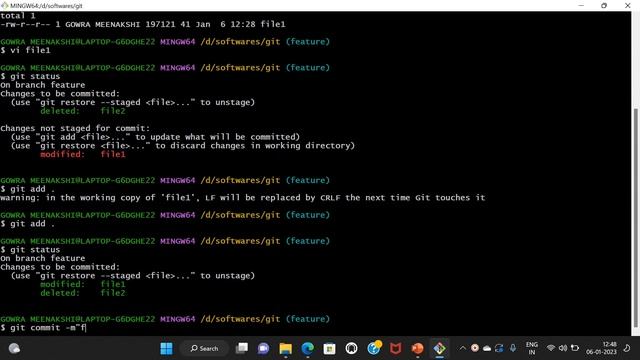
Task: Open the Windows Start menu
Action: pyautogui.click(x=166, y=349)
